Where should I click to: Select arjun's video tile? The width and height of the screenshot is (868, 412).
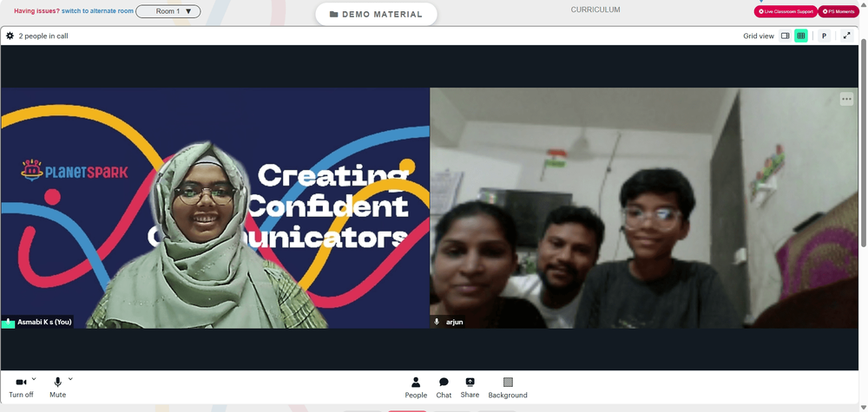coord(644,208)
